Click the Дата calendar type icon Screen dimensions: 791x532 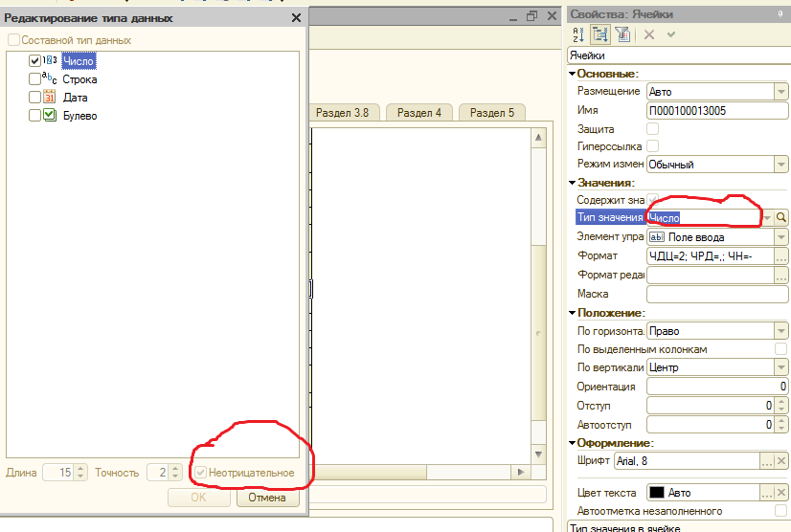click(x=50, y=98)
